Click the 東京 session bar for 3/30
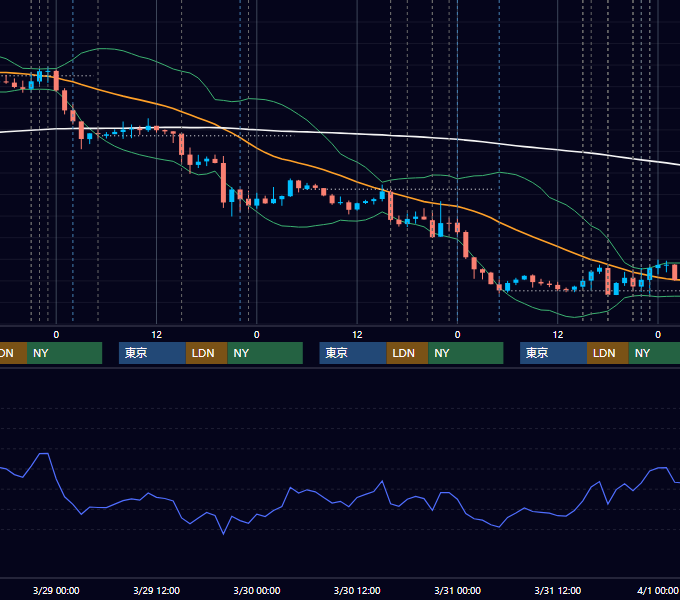Viewport: 680px width, 600px height. pyautogui.click(x=353, y=353)
